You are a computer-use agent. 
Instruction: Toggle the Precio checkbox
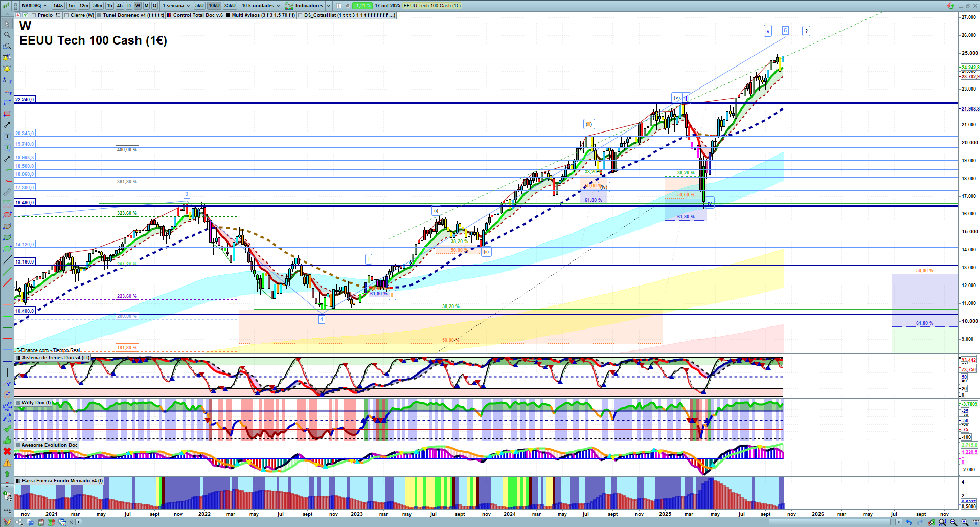[35, 15]
